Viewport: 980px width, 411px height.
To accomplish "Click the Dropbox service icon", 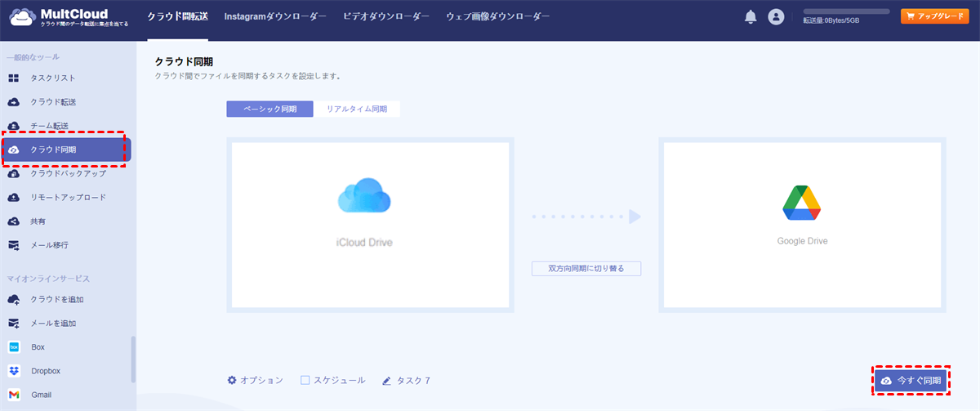I will pyautogui.click(x=14, y=371).
